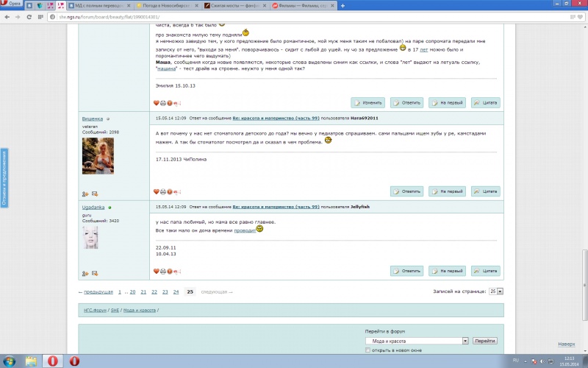Screen dimensions: 588x368
Task: Open Windows Start menu orb
Action: click(x=9, y=361)
